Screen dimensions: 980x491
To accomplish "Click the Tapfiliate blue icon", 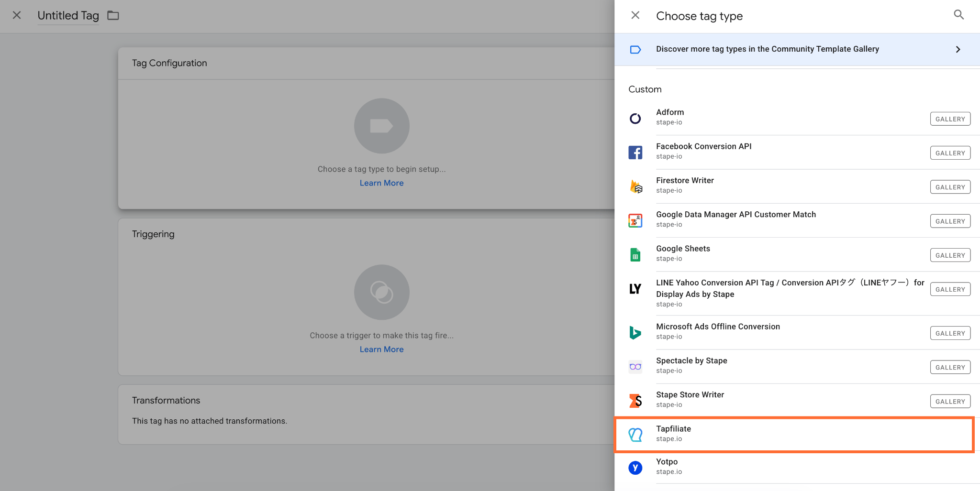I will (635, 434).
